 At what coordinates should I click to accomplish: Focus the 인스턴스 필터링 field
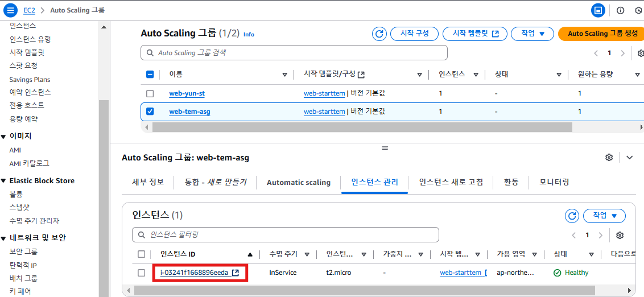pyautogui.click(x=286, y=235)
